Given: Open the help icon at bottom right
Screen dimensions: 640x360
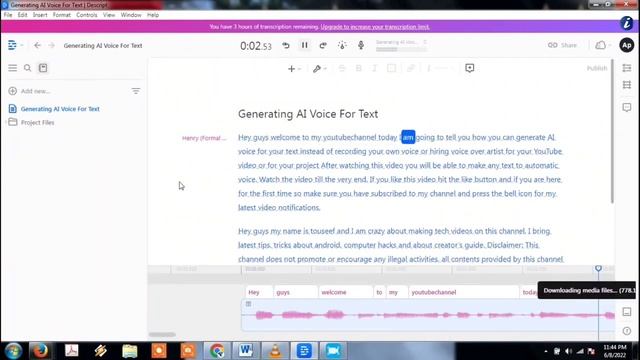Looking at the screenshot, I should pyautogui.click(x=627, y=331).
